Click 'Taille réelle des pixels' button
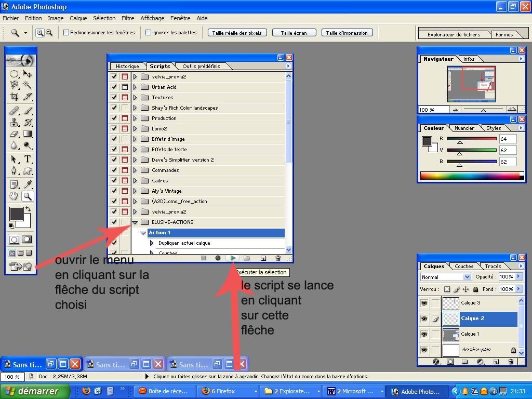Image resolution: width=532 pixels, height=399 pixels. 237,33
